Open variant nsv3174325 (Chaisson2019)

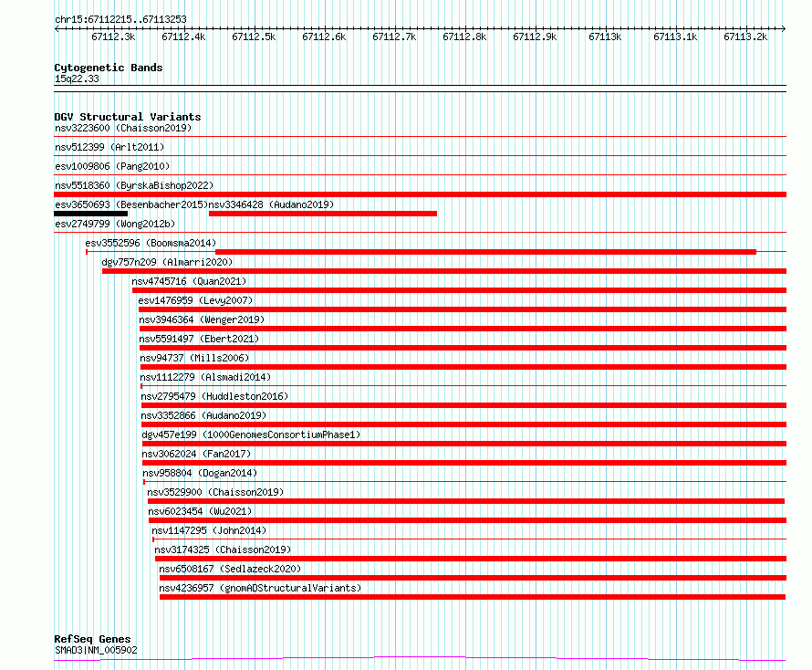point(223,550)
